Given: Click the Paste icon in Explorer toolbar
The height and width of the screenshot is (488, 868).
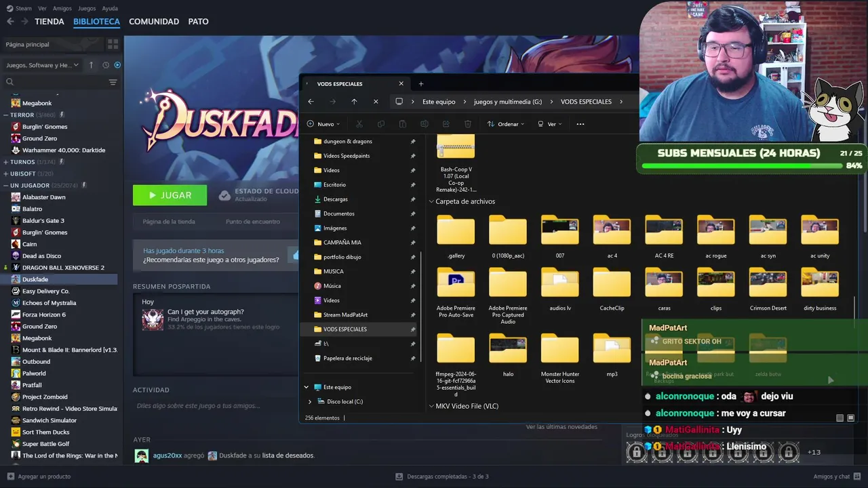Looking at the screenshot, I should coord(403,124).
